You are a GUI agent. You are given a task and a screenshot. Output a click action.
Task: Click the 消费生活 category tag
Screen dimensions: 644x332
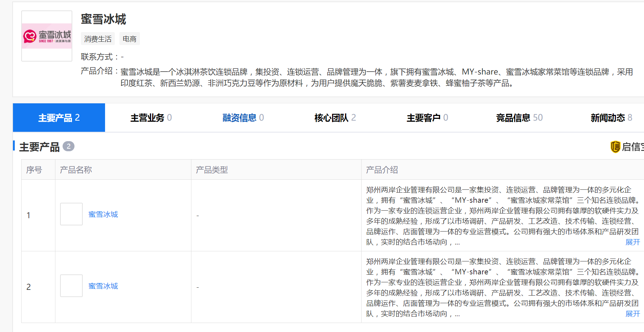(98, 39)
